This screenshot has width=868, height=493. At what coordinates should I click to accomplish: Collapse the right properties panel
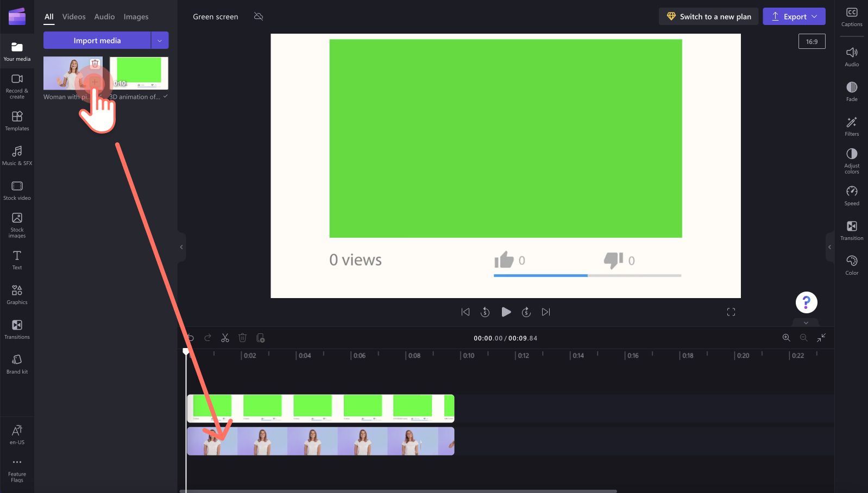pyautogui.click(x=829, y=247)
